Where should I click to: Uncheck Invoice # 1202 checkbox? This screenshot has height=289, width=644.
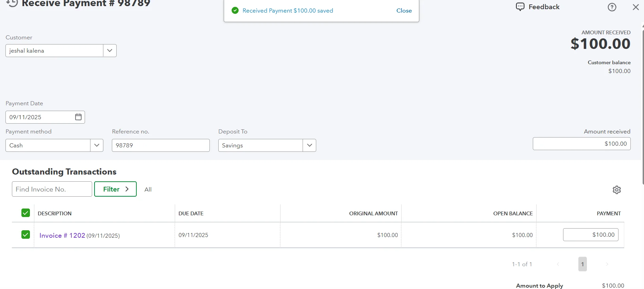[x=26, y=235]
